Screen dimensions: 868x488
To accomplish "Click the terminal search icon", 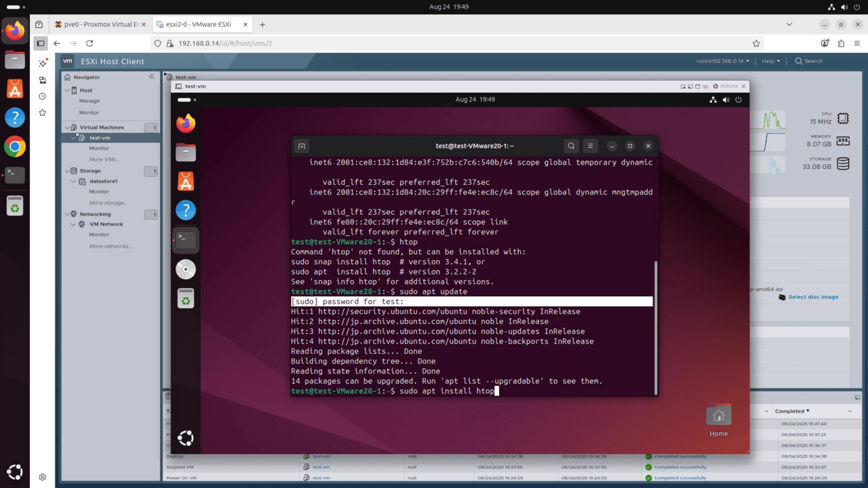I will tap(572, 146).
